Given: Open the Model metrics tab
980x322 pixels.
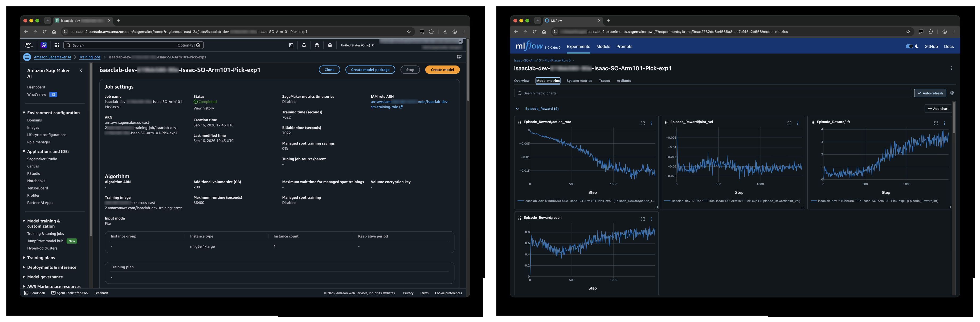Looking at the screenshot, I should tap(548, 81).
